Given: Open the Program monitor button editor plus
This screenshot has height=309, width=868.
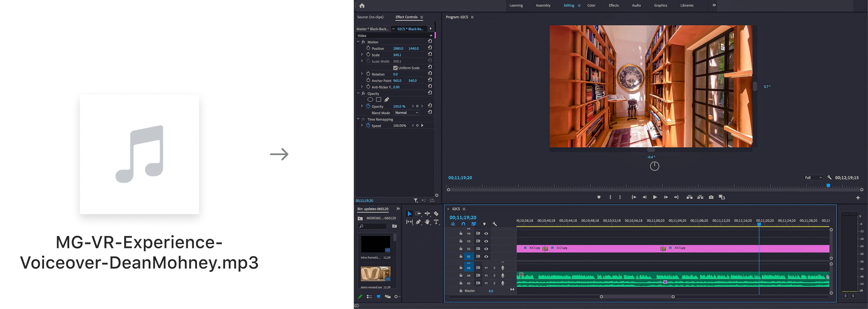Looking at the screenshot, I should pos(858,198).
